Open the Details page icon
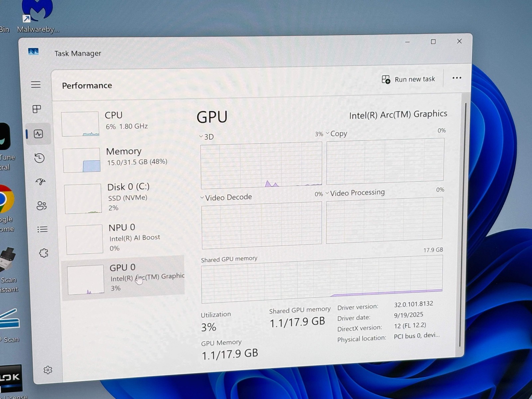Viewport: 532px width, 399px height. coord(42,229)
